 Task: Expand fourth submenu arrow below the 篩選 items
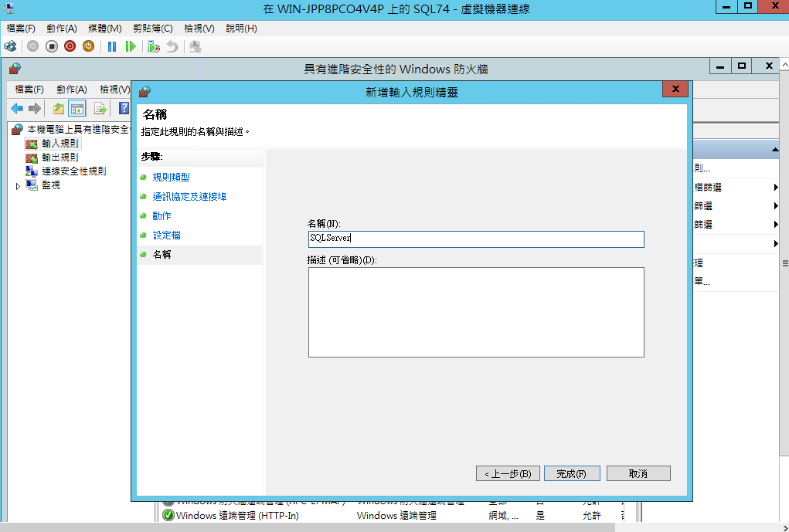775,244
